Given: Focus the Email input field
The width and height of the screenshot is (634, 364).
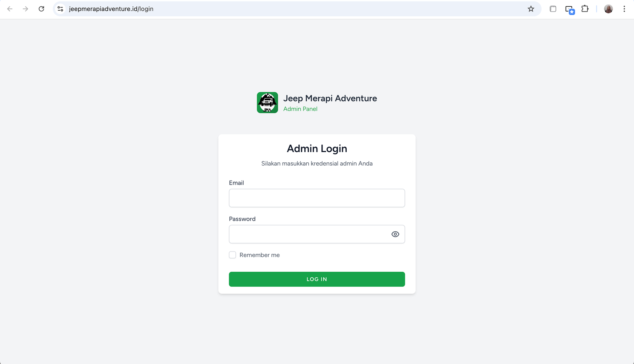Looking at the screenshot, I should point(317,198).
